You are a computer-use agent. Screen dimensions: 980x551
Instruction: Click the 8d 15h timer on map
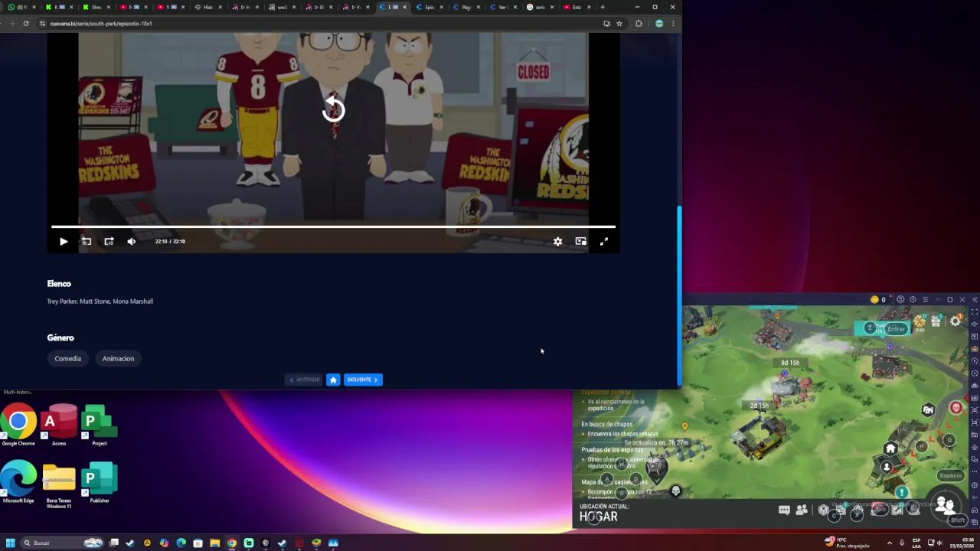[x=790, y=363]
